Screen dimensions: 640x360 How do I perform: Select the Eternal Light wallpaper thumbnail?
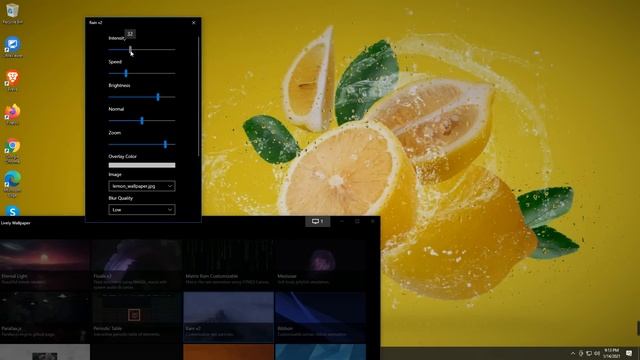[x=45, y=264]
